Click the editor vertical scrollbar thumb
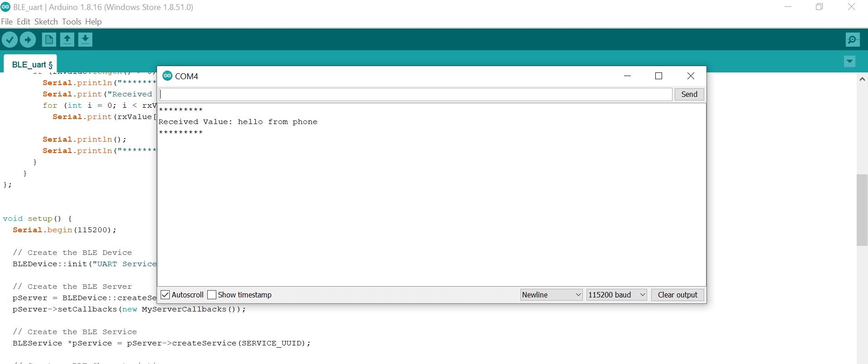Viewport: 868px width, 364px height. coord(862,210)
